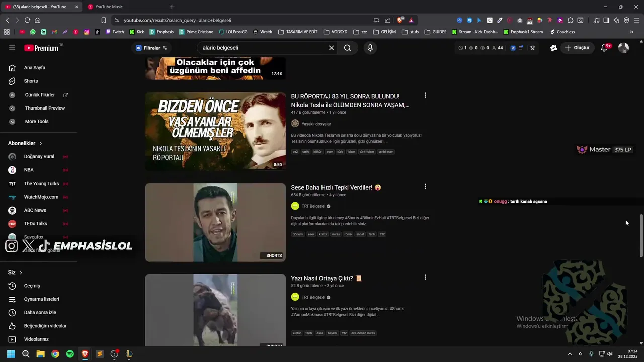Navigate back in the browser
Viewport: 644px width, 362px height.
pos(8,20)
